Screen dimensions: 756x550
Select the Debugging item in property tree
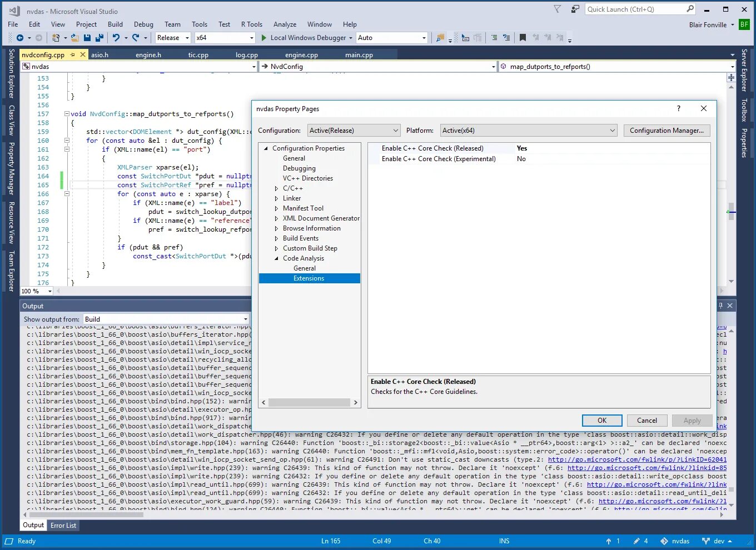[299, 168]
